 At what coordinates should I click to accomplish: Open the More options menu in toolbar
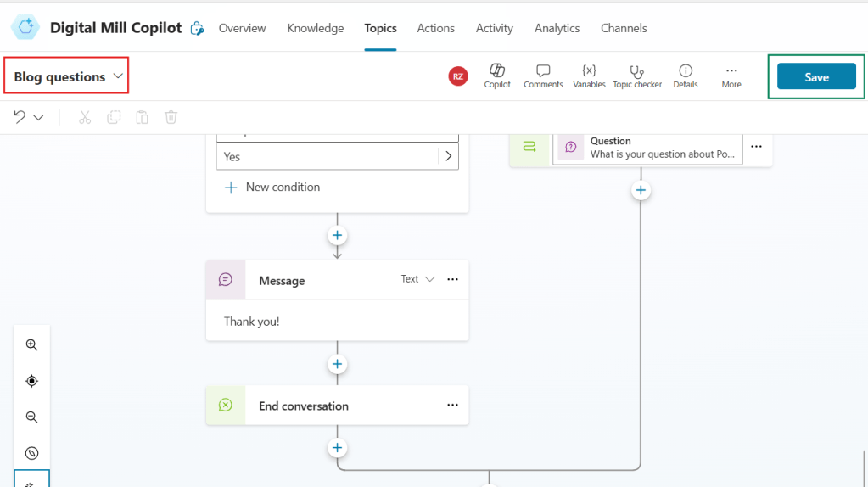point(731,76)
